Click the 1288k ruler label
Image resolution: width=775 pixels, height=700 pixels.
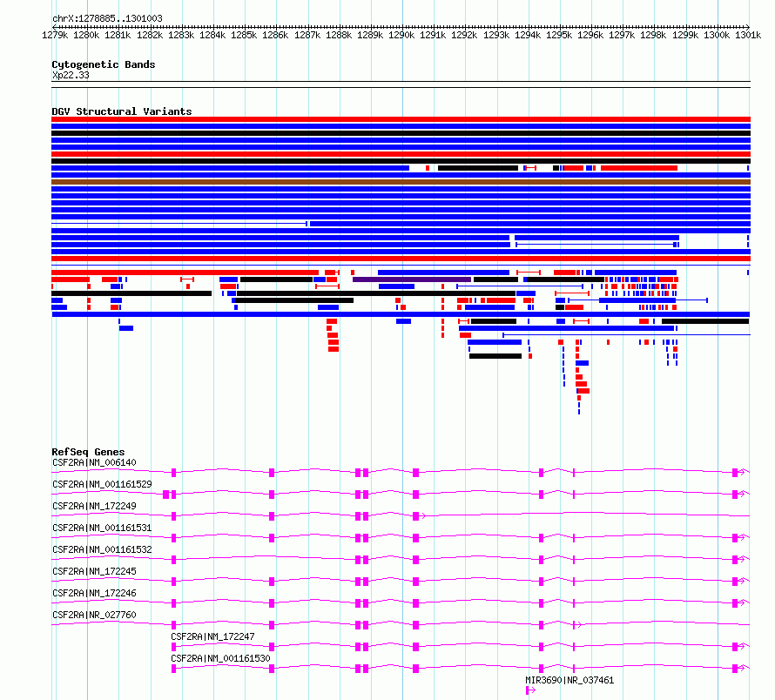[x=339, y=35]
